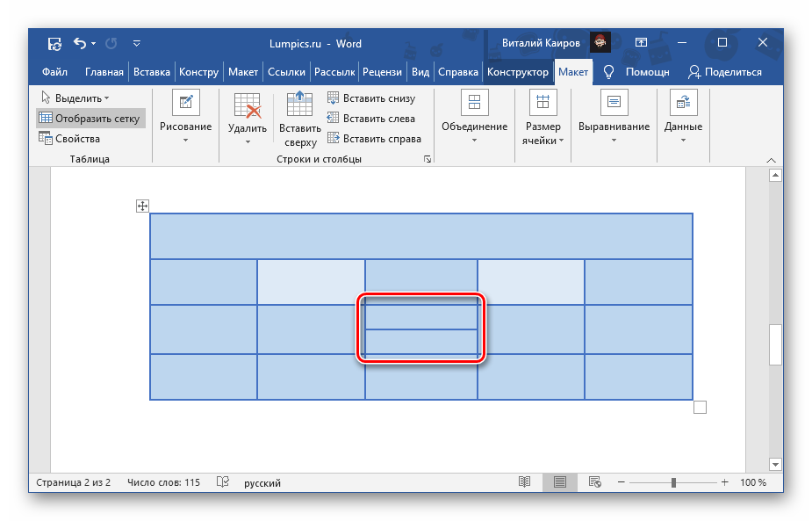The image size is (812, 521).
Task: Switch to Read Mode view in status bar
Action: [524, 482]
